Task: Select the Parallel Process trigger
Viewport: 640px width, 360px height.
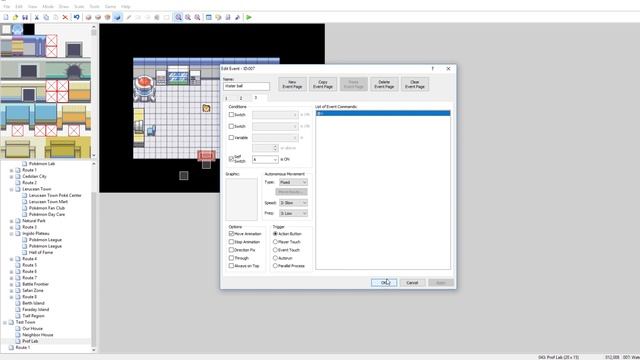Action: (x=275, y=265)
